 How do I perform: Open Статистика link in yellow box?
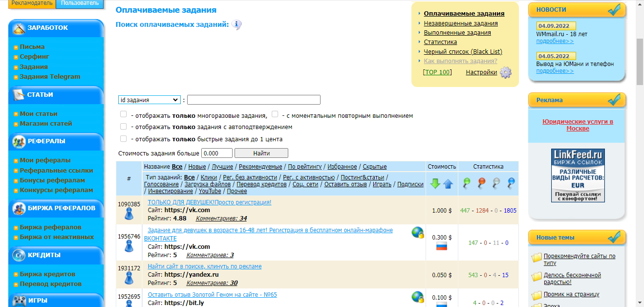pyautogui.click(x=440, y=42)
